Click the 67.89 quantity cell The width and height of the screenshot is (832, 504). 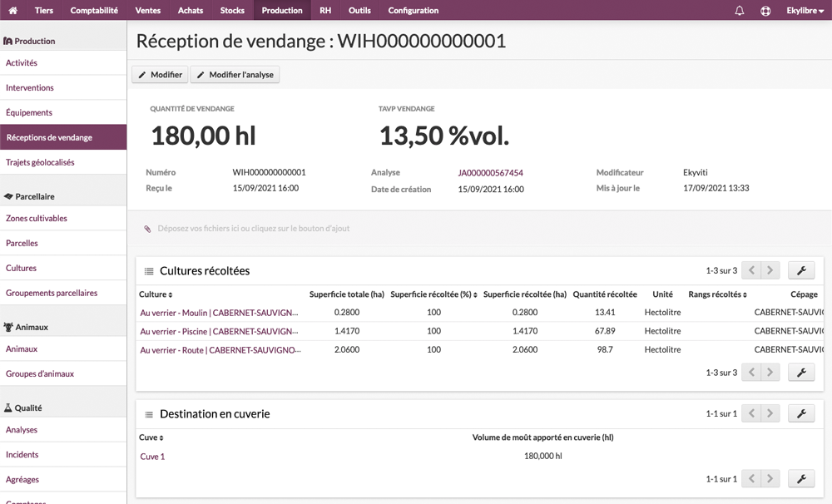coord(605,331)
